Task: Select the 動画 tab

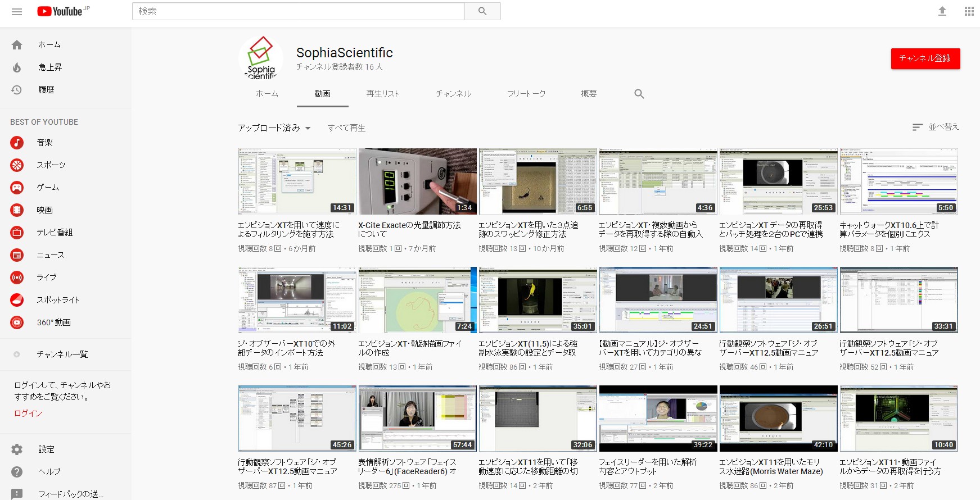Action: 323,94
